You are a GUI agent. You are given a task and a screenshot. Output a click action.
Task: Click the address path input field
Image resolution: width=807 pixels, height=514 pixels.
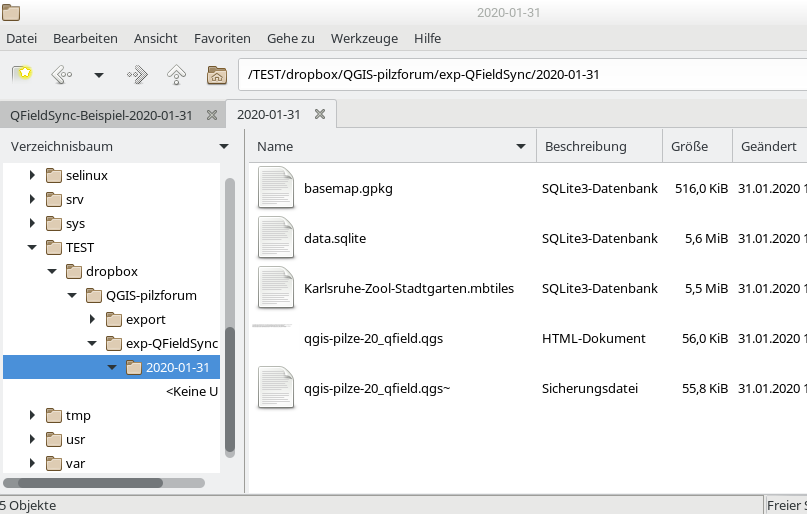click(x=520, y=74)
